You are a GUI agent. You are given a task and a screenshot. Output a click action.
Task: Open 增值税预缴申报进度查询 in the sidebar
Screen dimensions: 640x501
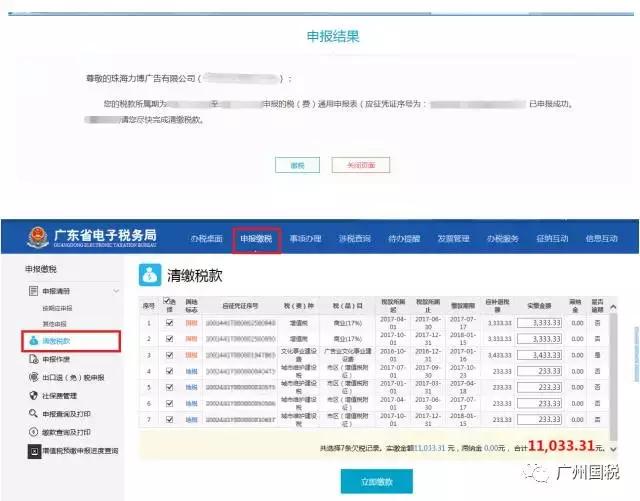(80, 451)
